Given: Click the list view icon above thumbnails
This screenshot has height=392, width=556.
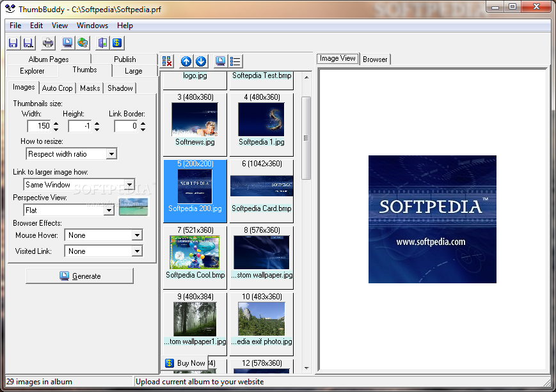Looking at the screenshot, I should pos(235,61).
